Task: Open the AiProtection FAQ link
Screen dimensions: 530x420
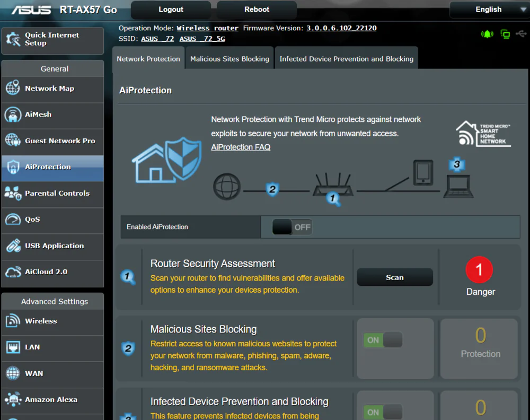Action: pos(241,147)
